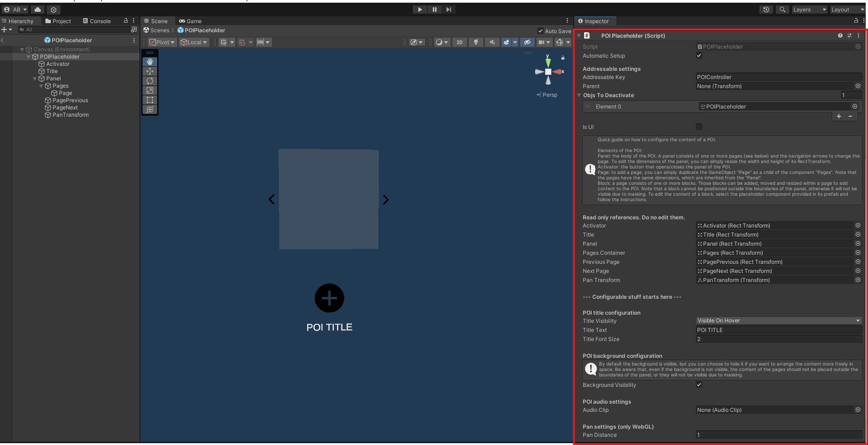The height and width of the screenshot is (445, 868).
Task: Open the Layers dropdown
Action: (809, 10)
